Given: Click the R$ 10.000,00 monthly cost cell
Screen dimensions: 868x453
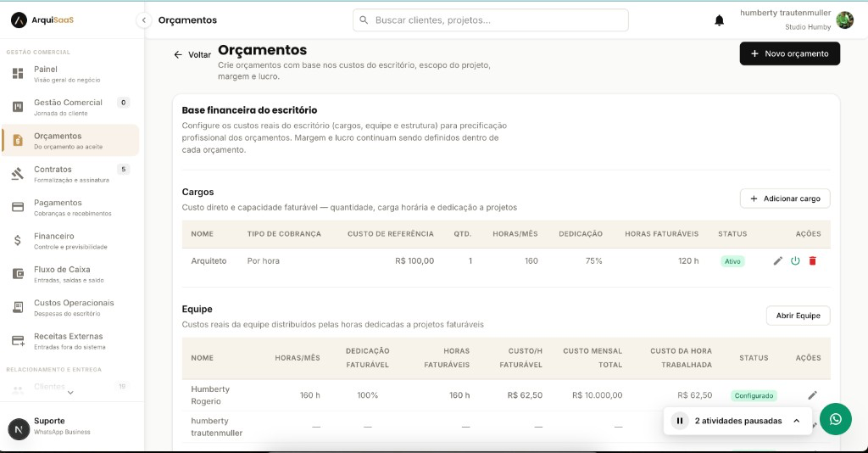Looking at the screenshot, I should [598, 395].
